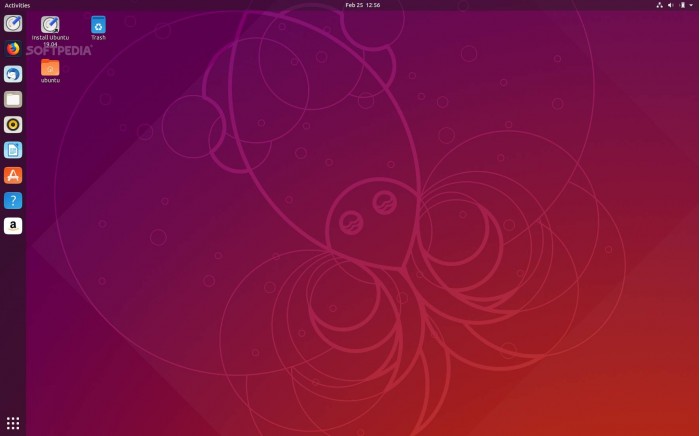Screen dimensions: 700x436
Task: Open Ubuntu Software from the dock
Action: click(x=13, y=175)
